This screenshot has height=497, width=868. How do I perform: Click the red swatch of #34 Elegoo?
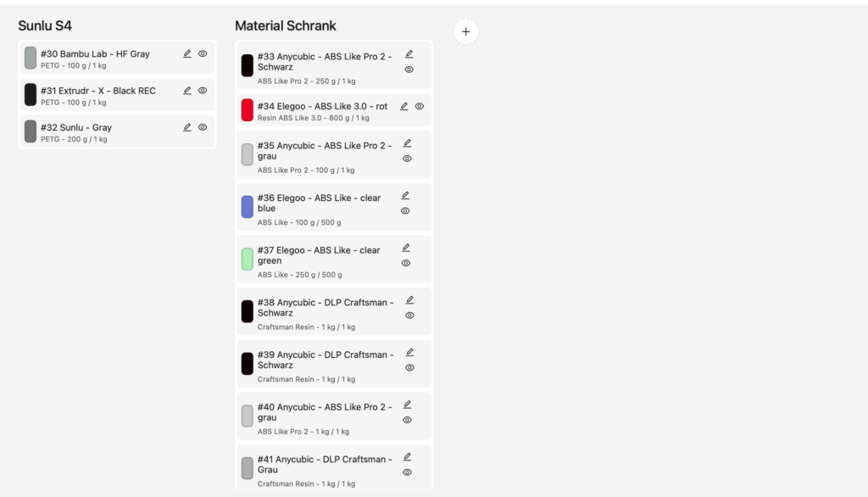point(247,110)
